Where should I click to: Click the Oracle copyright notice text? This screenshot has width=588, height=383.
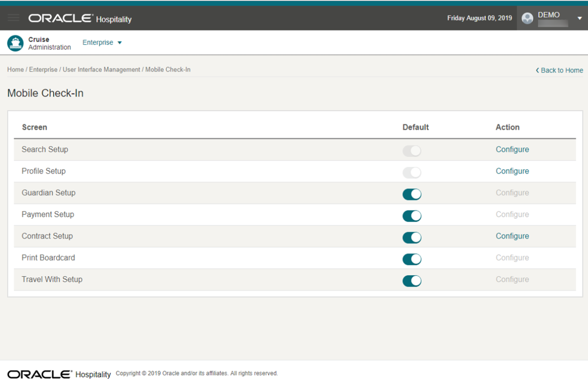[197, 373]
